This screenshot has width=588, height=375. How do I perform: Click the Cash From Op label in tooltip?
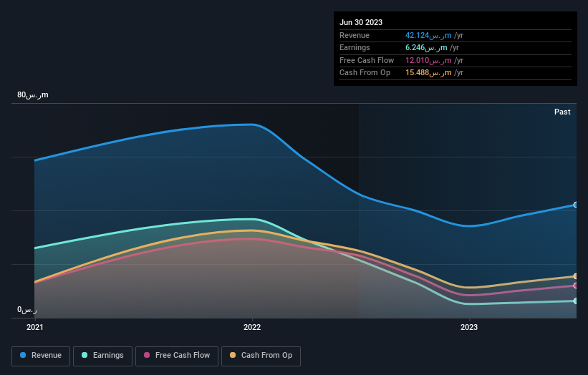pos(365,73)
